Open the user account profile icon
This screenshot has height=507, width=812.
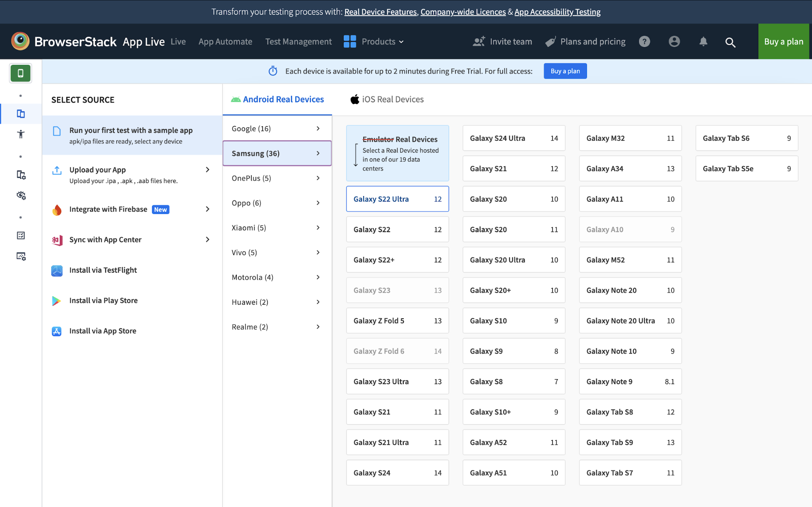click(x=674, y=41)
